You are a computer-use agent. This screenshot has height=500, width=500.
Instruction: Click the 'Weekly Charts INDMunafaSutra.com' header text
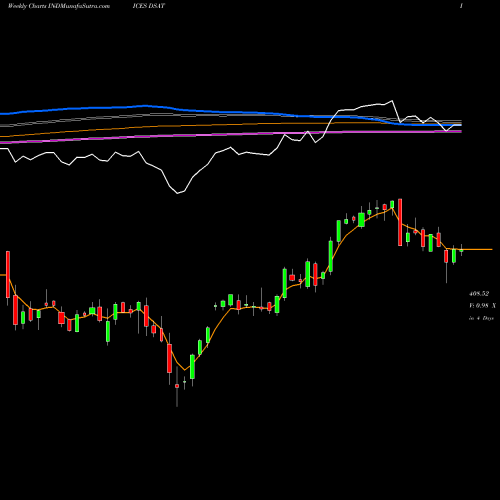click(59, 6)
